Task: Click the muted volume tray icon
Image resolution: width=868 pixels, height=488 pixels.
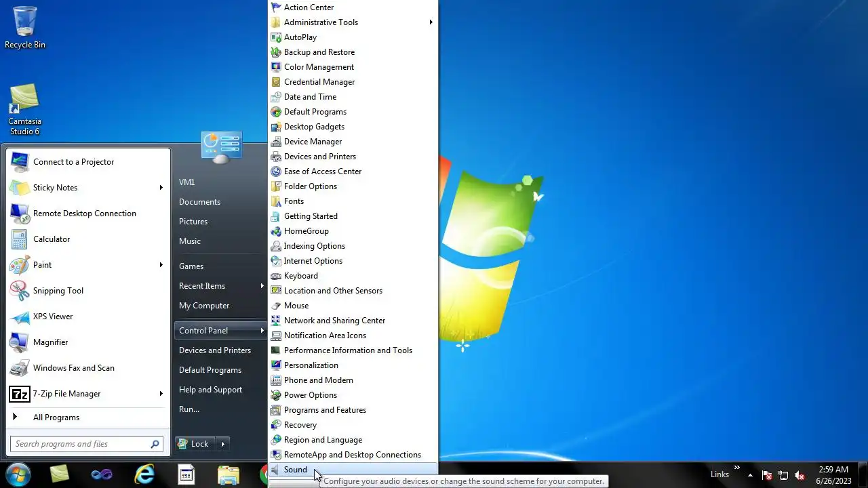Action: click(800, 475)
